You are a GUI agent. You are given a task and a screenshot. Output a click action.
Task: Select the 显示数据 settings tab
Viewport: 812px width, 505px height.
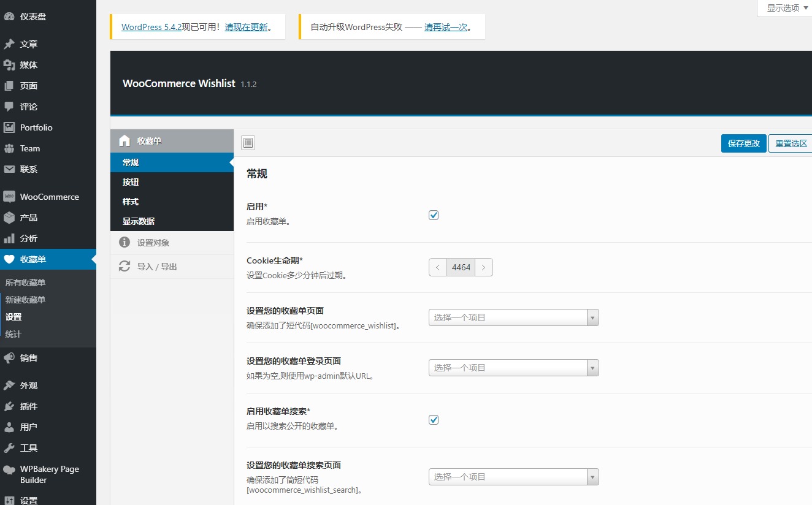(x=172, y=221)
